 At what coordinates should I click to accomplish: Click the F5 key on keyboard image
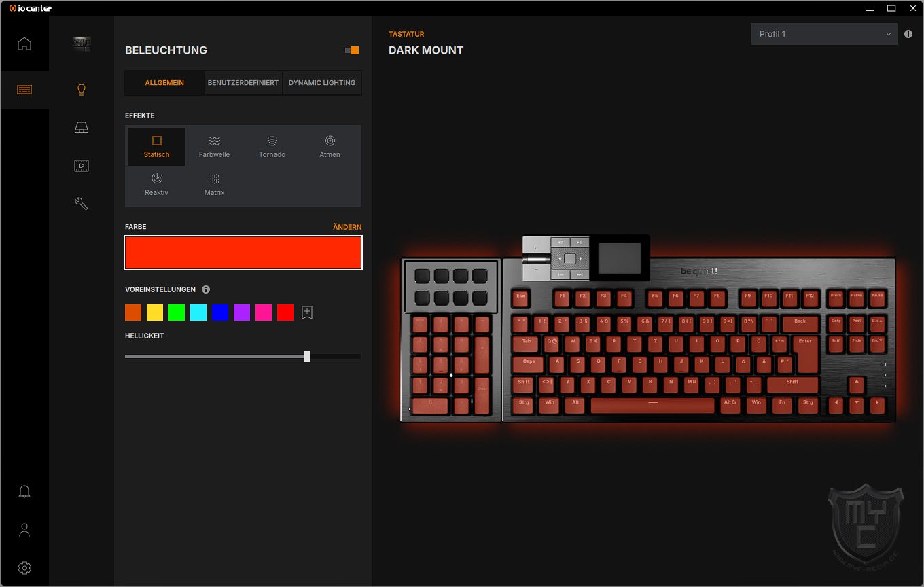click(655, 298)
